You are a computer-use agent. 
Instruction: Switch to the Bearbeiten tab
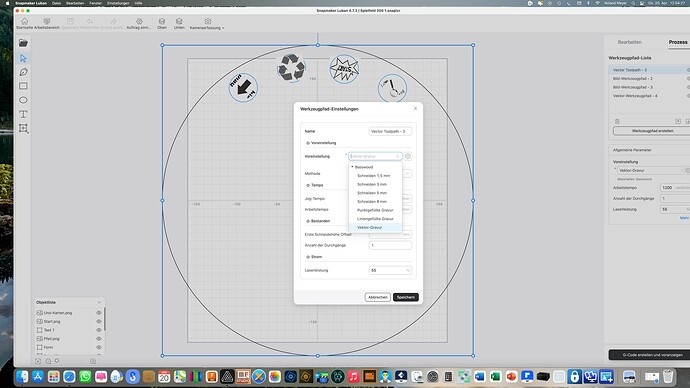pos(629,42)
